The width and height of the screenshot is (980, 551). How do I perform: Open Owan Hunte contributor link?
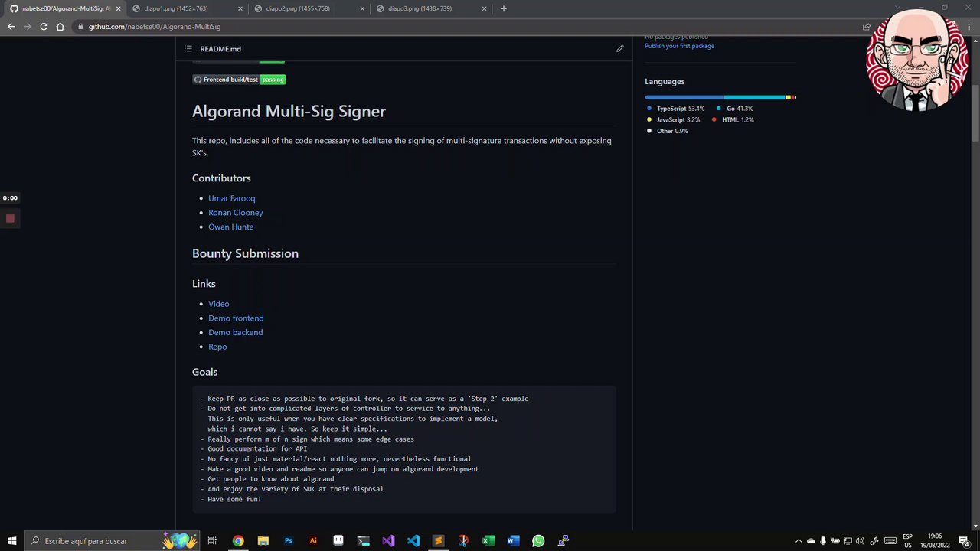[230, 227]
